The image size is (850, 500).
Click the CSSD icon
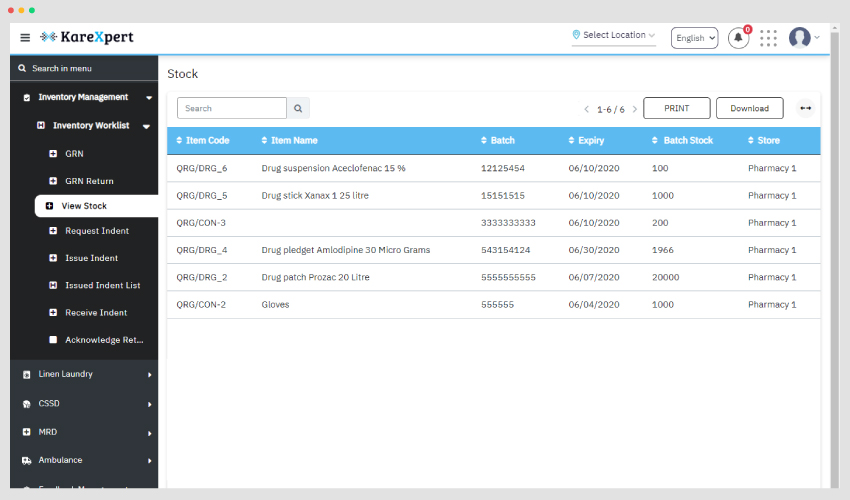click(x=27, y=404)
